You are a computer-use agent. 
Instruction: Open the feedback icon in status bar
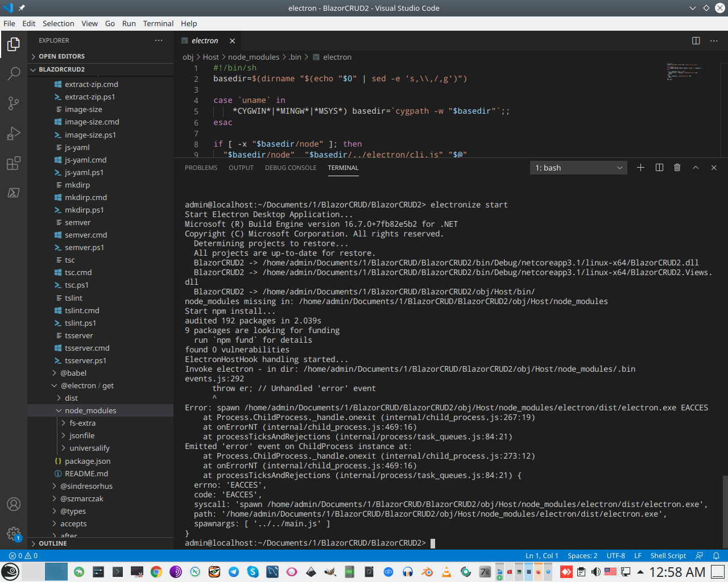click(x=700, y=556)
